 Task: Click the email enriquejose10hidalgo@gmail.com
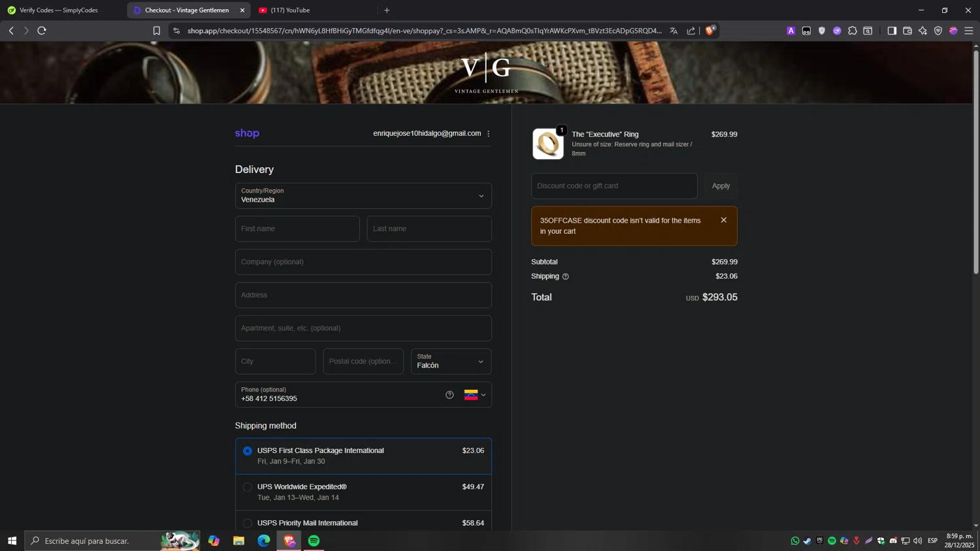[427, 133]
